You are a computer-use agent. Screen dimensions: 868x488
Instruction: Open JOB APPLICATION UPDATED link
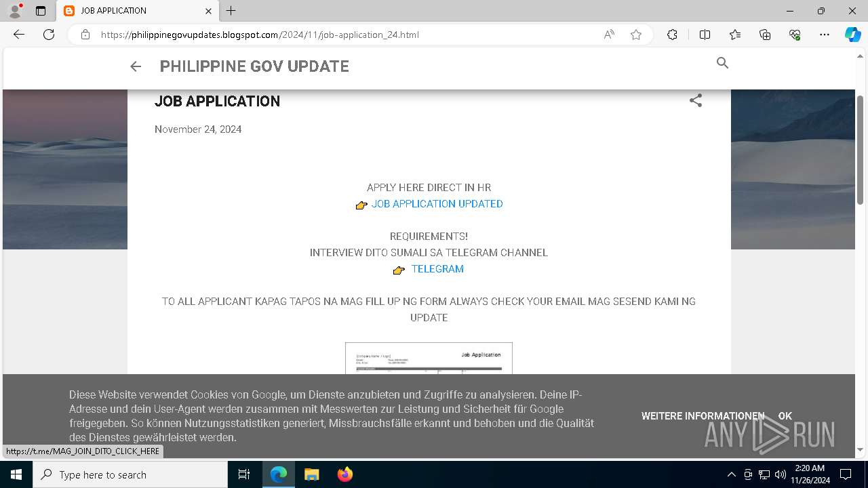tap(437, 204)
